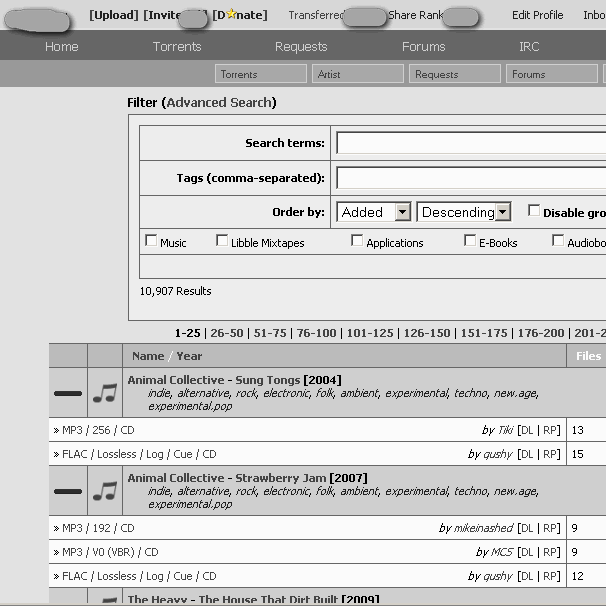The image size is (606, 606).
Task: Click RP for the MP3 / 256 torrent
Action: tap(550, 430)
